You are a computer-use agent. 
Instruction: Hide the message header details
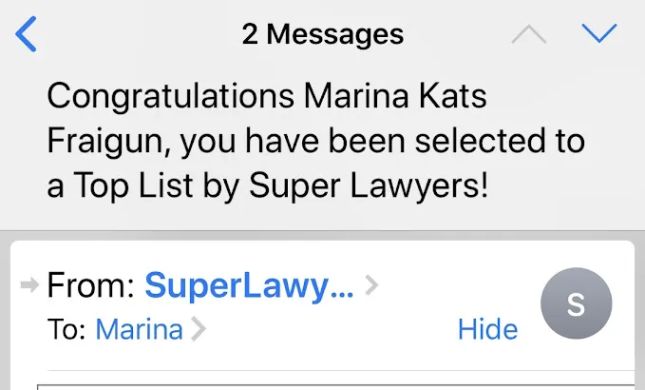[x=488, y=330]
